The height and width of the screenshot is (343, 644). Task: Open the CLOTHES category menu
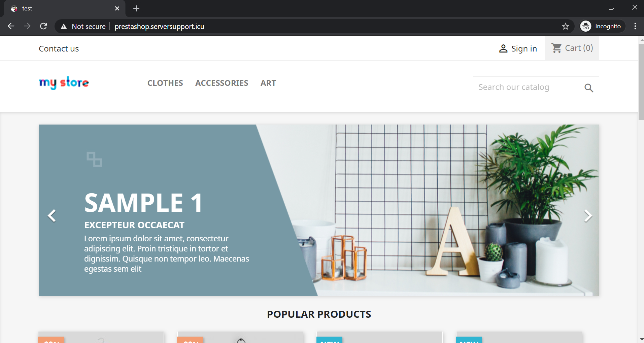click(165, 83)
